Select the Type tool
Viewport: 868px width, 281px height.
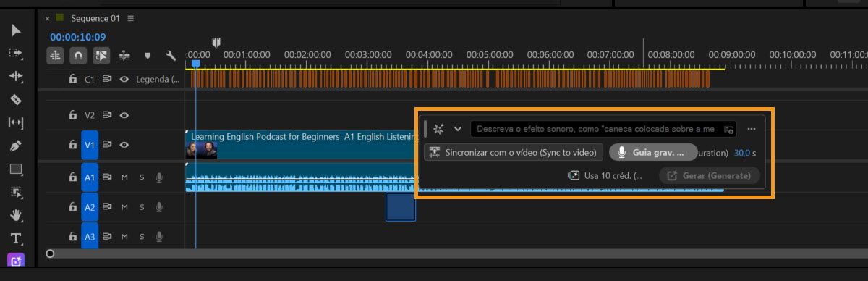pyautogui.click(x=16, y=238)
